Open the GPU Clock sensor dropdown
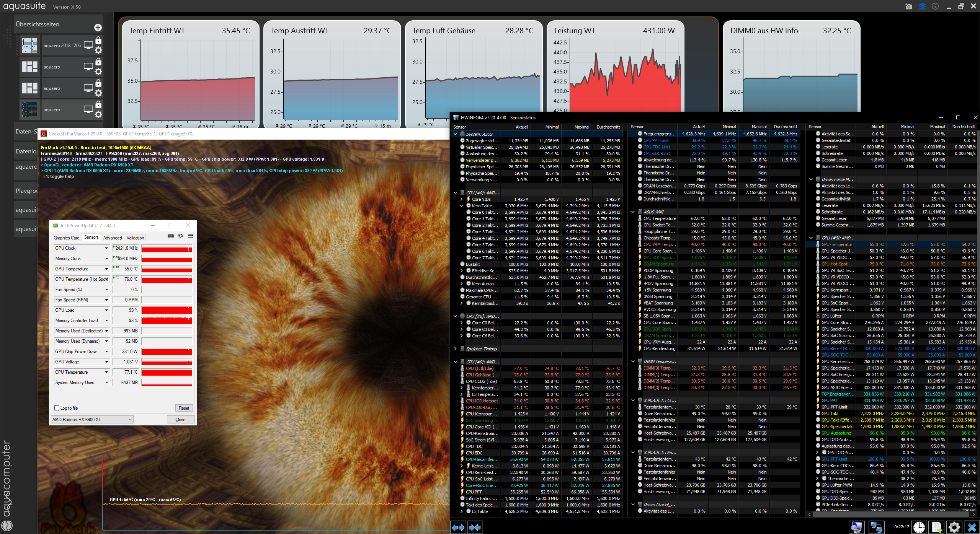Viewport: 980px width, 534px height. (106, 248)
